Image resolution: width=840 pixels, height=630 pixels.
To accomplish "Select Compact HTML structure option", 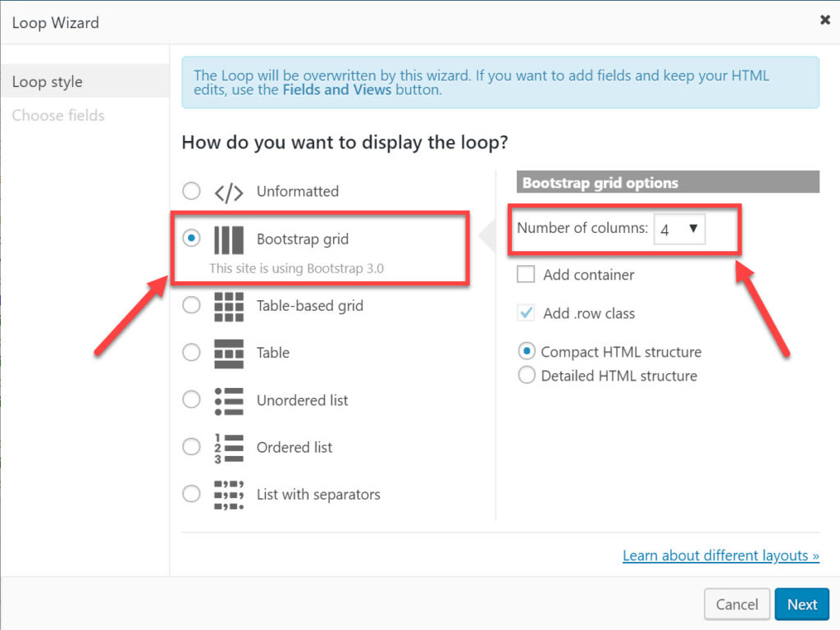I will coord(527,352).
